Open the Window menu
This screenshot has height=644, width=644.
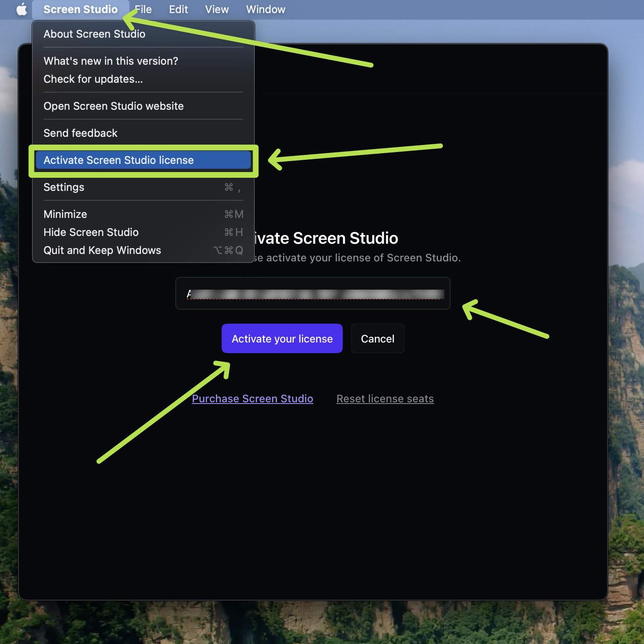(265, 9)
